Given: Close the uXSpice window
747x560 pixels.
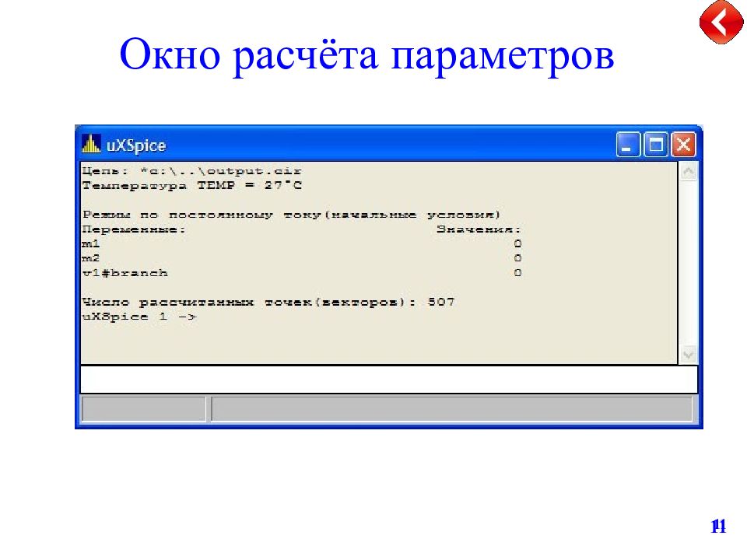Looking at the screenshot, I should click(684, 145).
